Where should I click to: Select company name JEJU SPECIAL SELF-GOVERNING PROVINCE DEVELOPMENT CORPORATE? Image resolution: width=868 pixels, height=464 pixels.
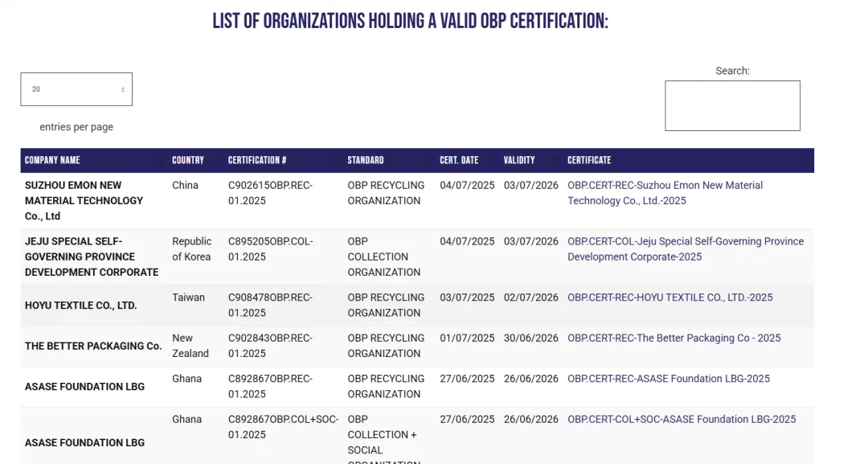[x=92, y=257]
